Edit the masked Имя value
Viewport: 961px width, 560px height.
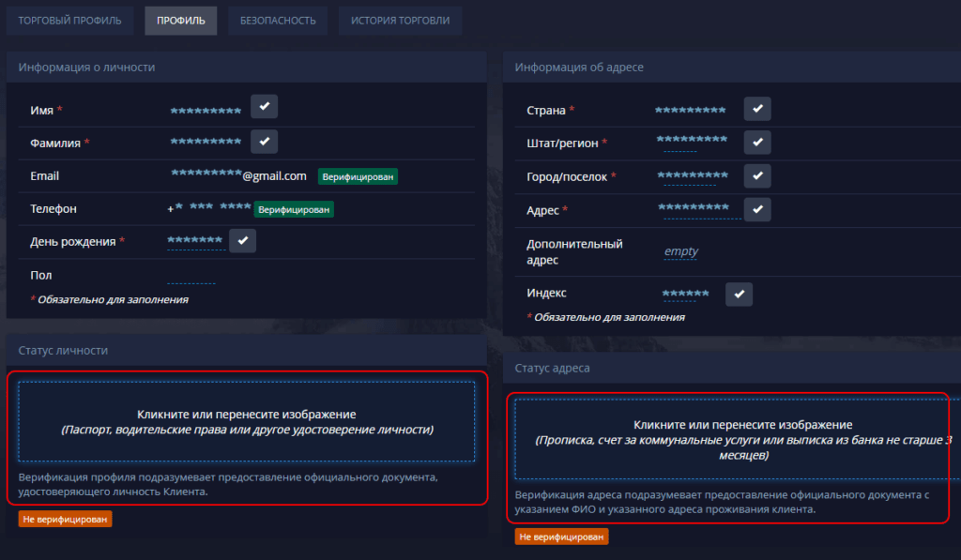[206, 111]
